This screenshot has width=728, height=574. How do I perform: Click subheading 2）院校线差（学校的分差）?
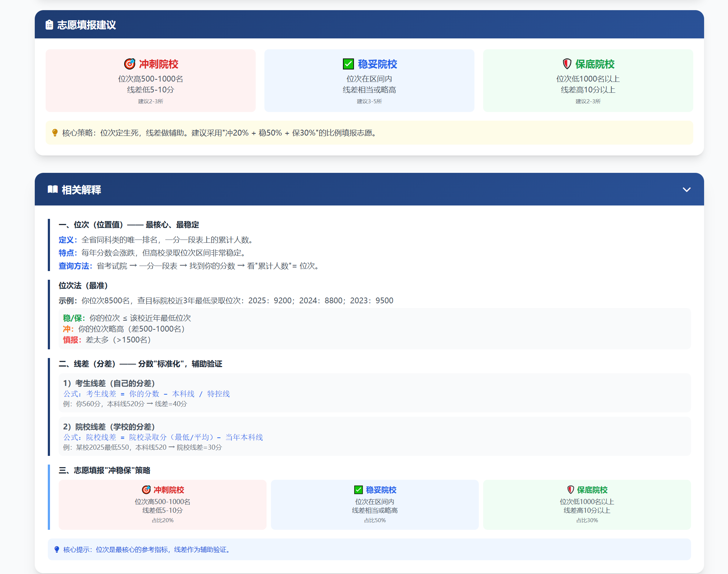pyautogui.click(x=109, y=427)
